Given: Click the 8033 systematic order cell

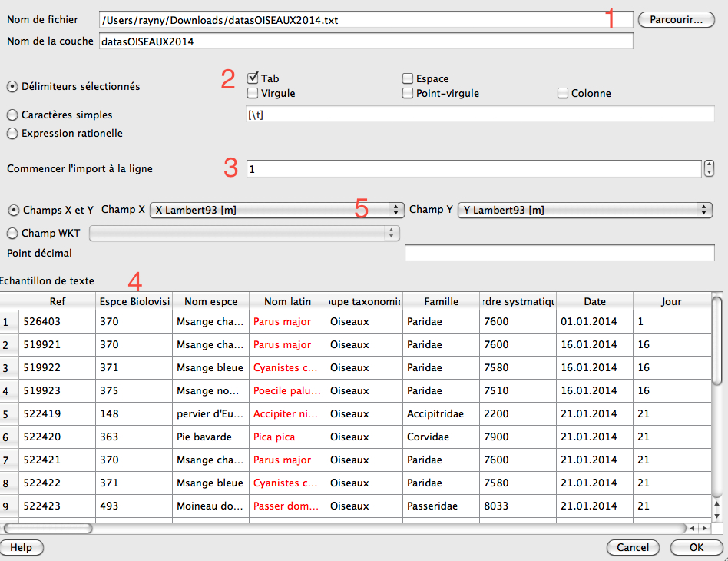Looking at the screenshot, I should coord(518,506).
